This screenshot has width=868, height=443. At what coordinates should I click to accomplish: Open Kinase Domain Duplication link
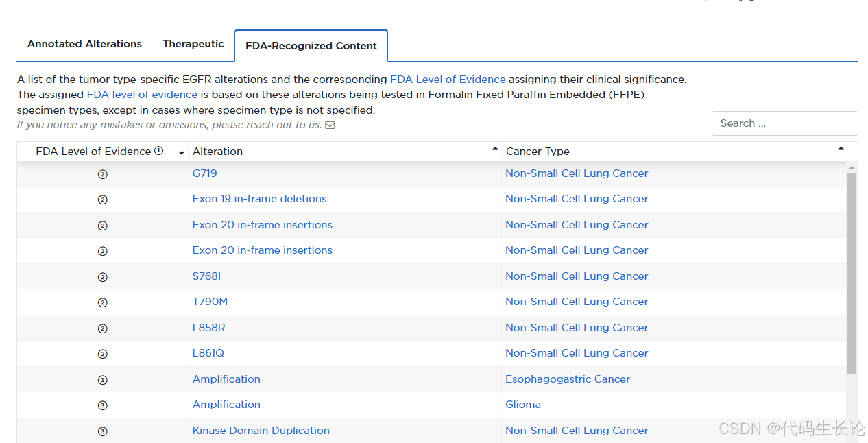click(x=261, y=431)
